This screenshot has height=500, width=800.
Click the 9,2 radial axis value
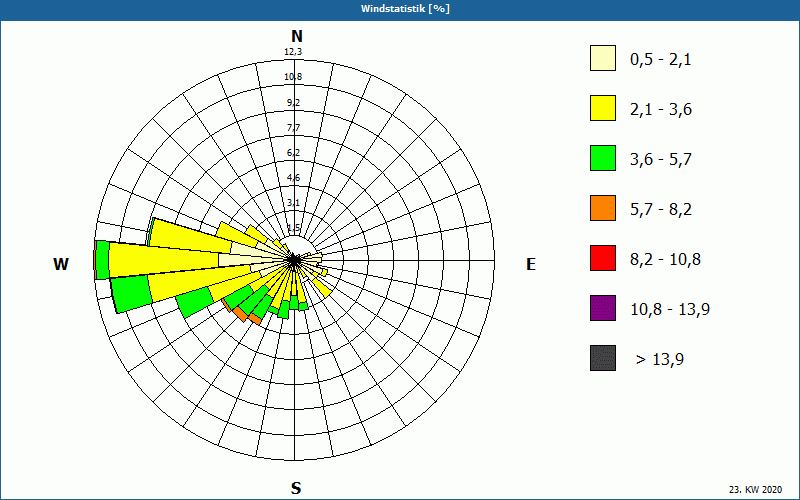point(293,103)
